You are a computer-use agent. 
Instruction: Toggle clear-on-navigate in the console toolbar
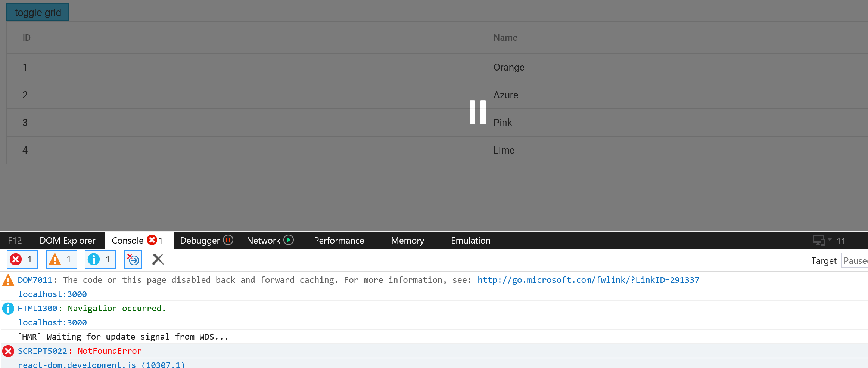click(x=133, y=259)
